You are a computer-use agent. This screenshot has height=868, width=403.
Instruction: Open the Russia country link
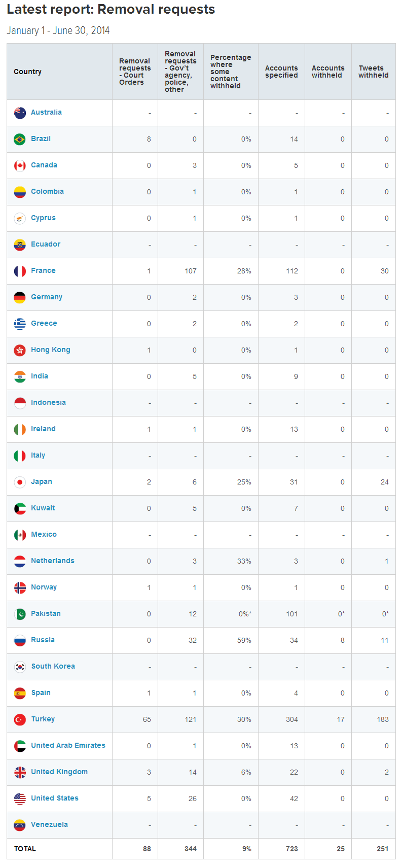tap(43, 640)
